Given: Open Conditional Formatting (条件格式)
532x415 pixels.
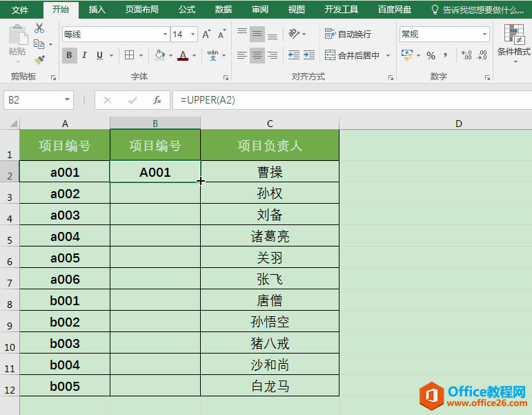Looking at the screenshot, I should click(513, 43).
